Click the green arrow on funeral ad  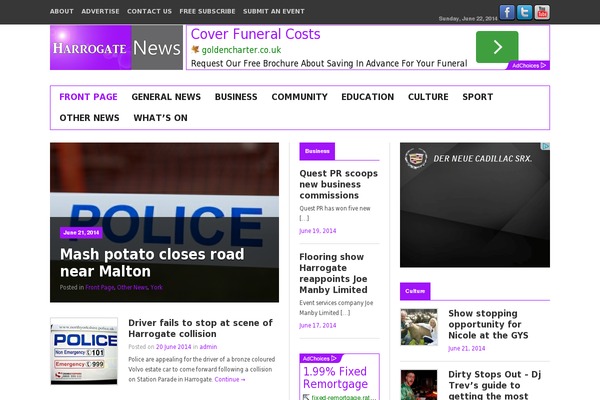tap(497, 47)
